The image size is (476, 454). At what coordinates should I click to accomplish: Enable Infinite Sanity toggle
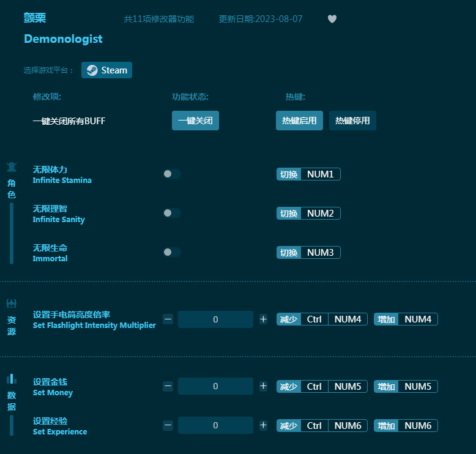[x=172, y=213]
